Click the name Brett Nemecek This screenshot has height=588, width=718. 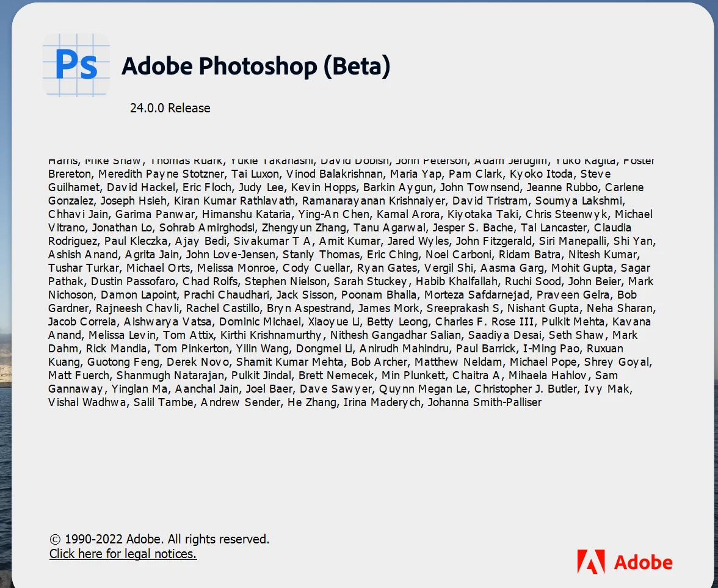click(x=336, y=376)
